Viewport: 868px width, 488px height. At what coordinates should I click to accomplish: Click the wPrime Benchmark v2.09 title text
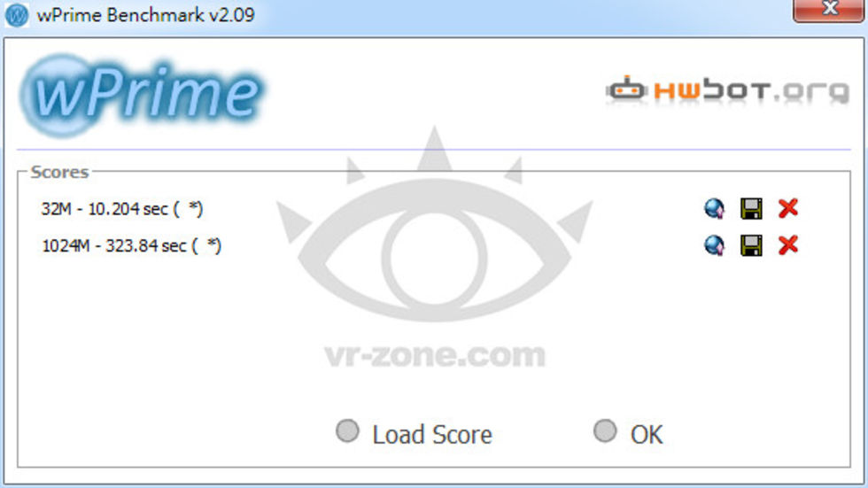[145, 15]
